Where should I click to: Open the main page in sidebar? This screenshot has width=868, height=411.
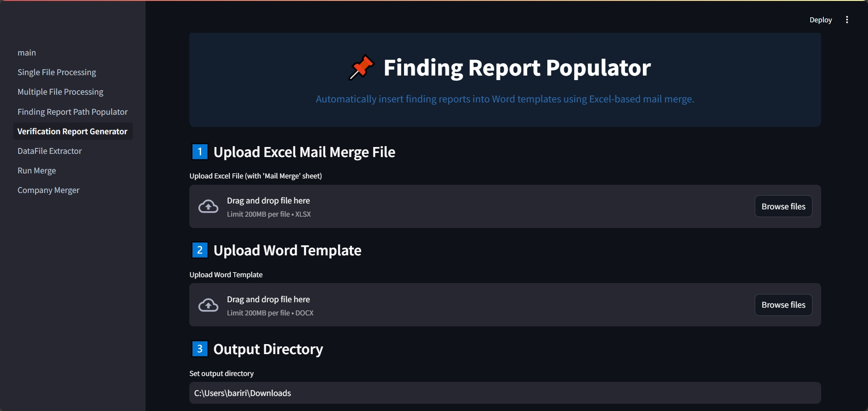(27, 53)
